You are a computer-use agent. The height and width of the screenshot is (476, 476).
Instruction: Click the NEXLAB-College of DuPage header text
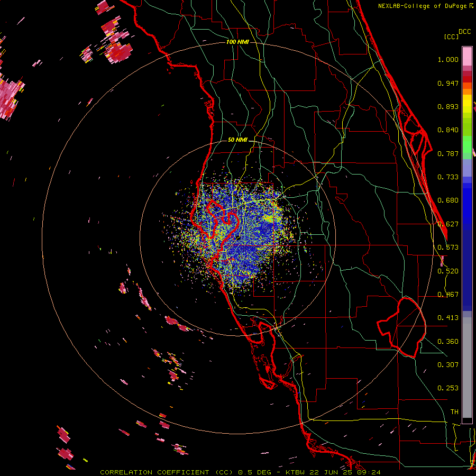point(422,6)
